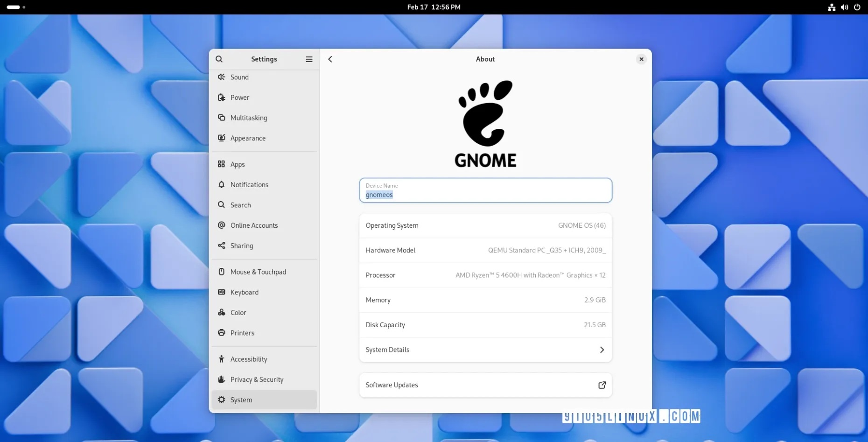
Task: Click the Appearance icon in sidebar
Action: tap(222, 138)
